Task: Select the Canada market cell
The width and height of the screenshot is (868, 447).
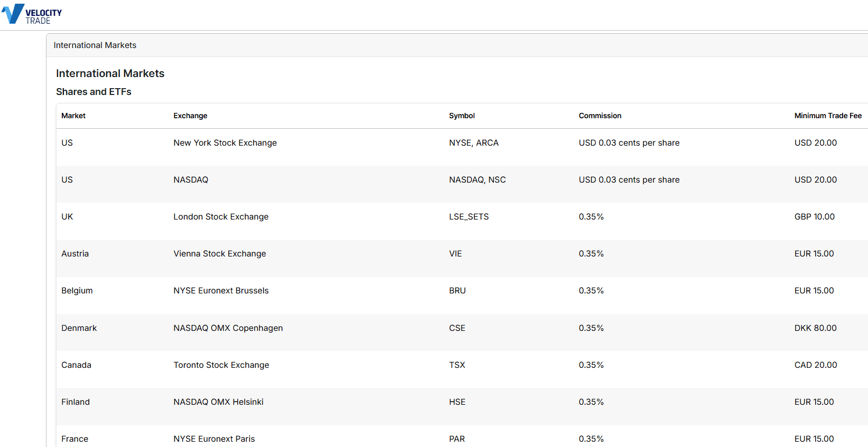Action: (76, 365)
